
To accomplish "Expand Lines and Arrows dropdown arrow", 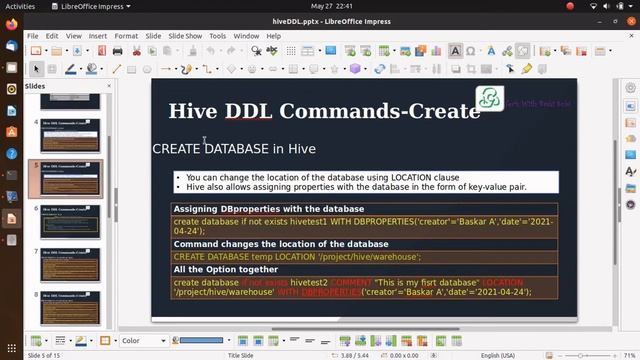I will [176, 69].
